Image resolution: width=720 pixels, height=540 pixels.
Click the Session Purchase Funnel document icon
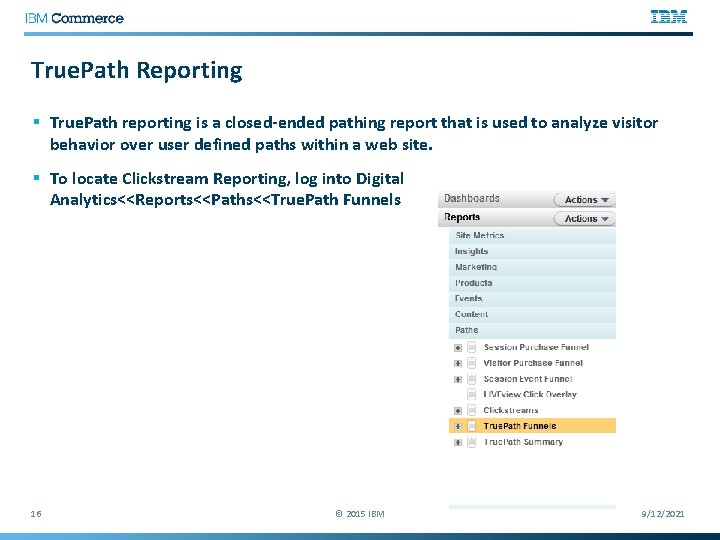coord(472,347)
